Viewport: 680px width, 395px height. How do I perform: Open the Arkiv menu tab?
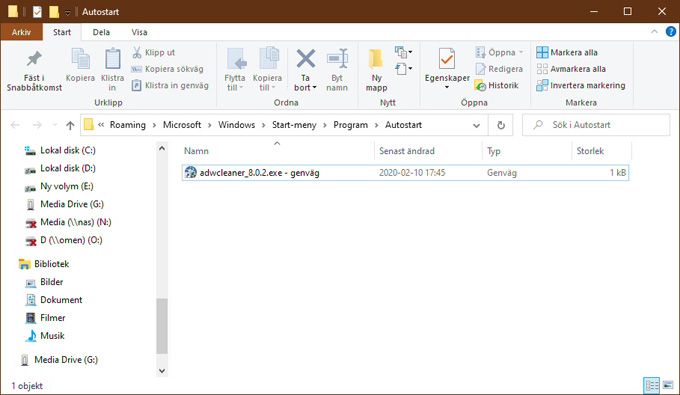pyautogui.click(x=21, y=32)
